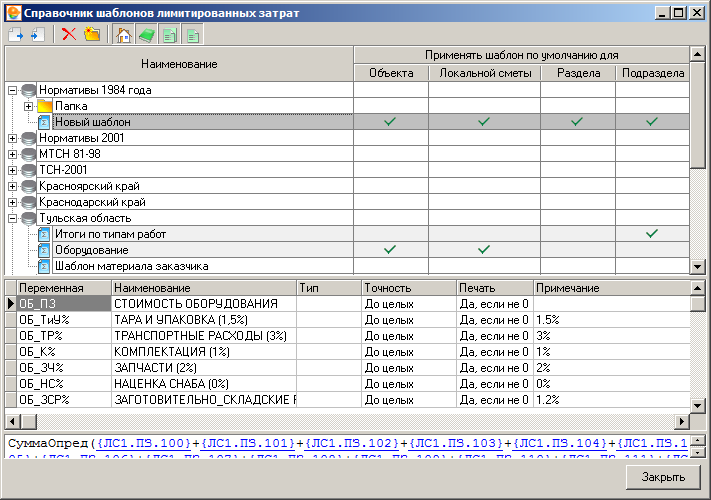Click the Переменная column header
This screenshot has height=500, width=711.
point(63,288)
